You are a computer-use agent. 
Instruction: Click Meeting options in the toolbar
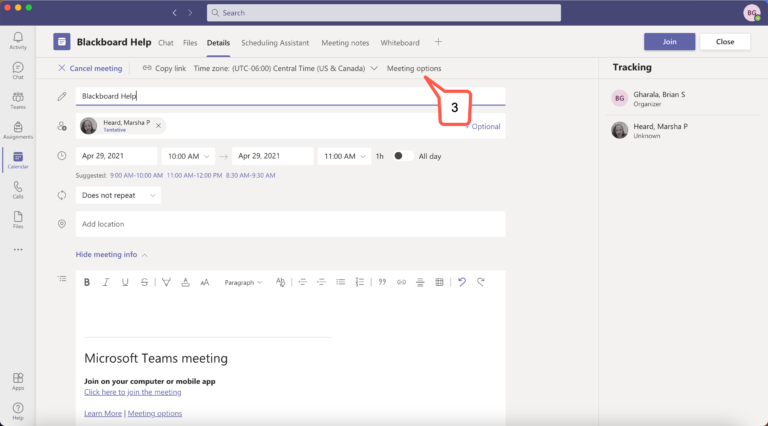pos(414,68)
